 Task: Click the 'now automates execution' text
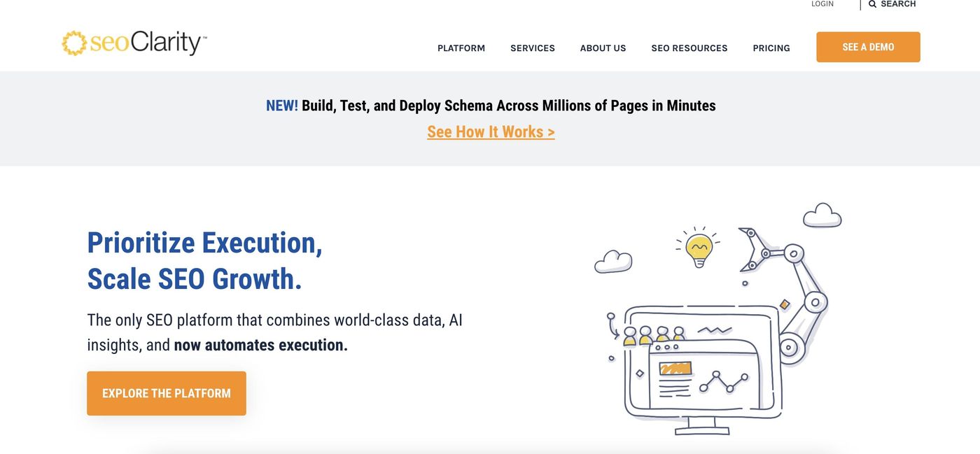[261, 345]
